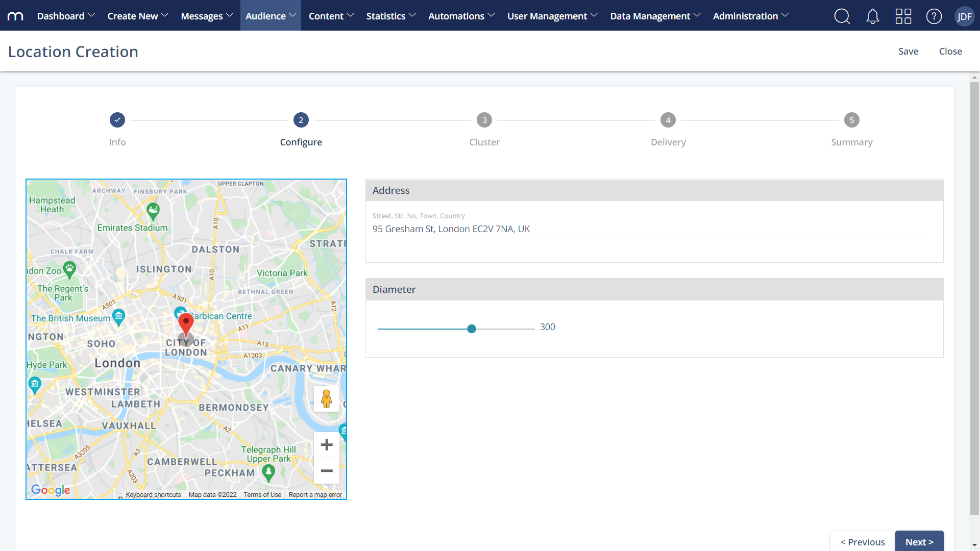Image resolution: width=980 pixels, height=551 pixels.
Task: Open the search magnifier icon
Action: pos(842,16)
